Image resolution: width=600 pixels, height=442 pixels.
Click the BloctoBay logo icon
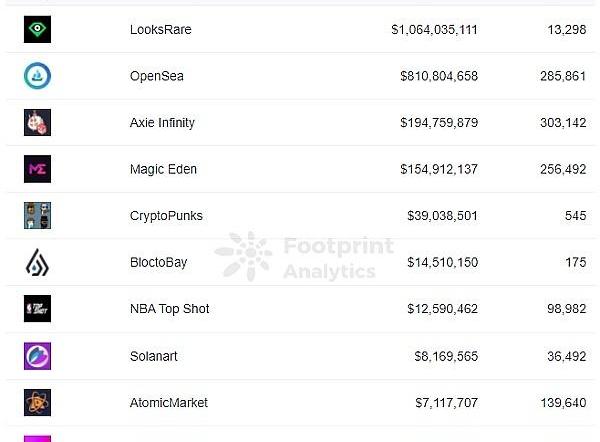[37, 262]
